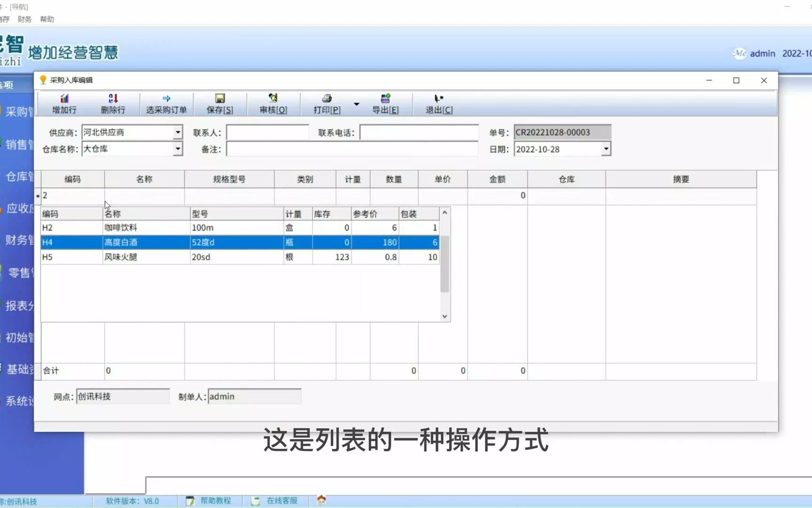812x508 pixels.
Task: Click the 编码 cell containing 2
Action: pos(73,196)
